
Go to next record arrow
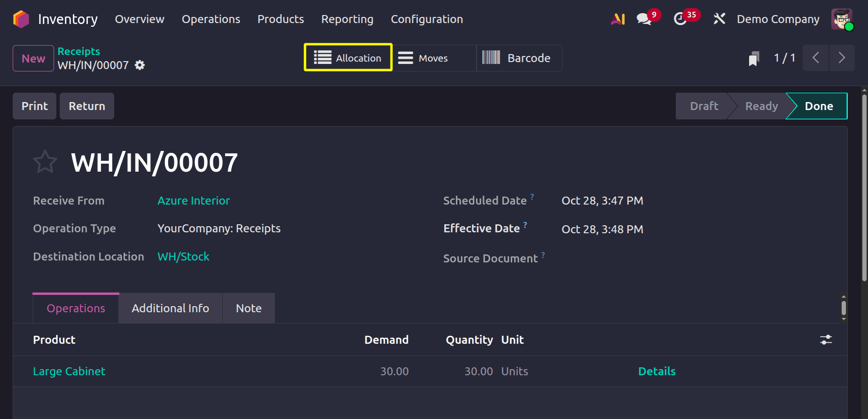point(842,58)
